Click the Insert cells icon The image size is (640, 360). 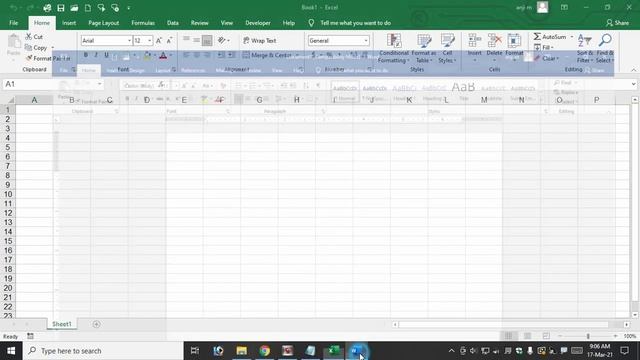point(474,40)
